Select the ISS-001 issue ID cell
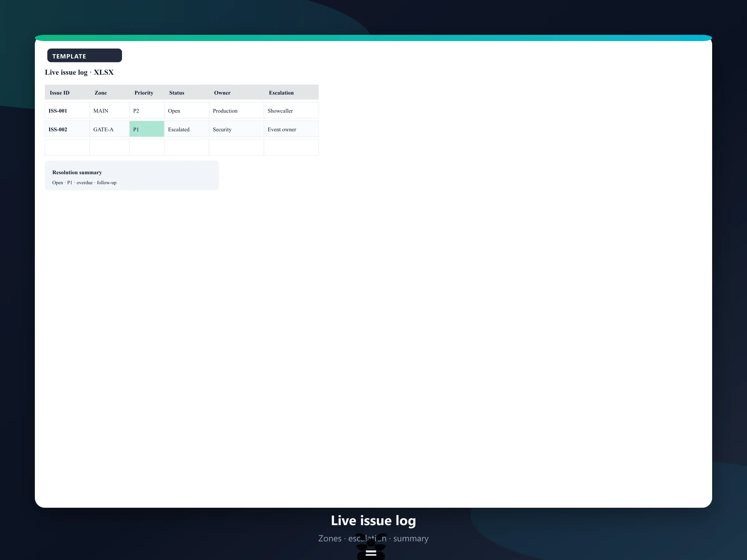The image size is (747, 560). tap(67, 110)
